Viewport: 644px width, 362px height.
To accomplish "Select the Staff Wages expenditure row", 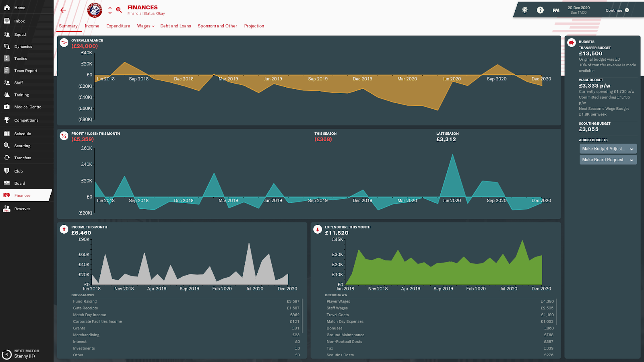I will [440, 308].
